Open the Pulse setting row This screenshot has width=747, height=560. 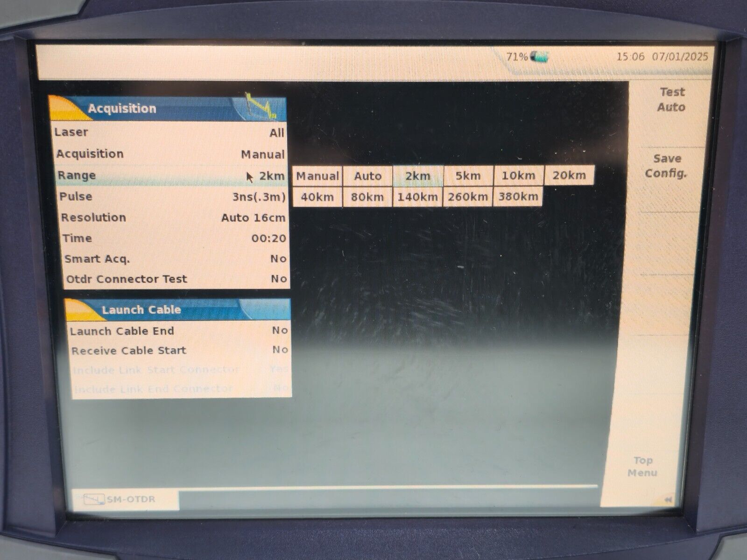(172, 196)
